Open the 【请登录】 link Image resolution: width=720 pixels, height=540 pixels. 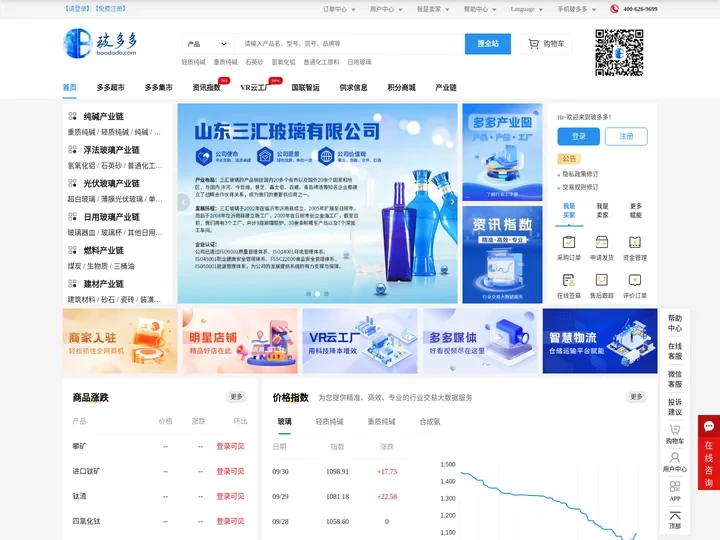click(x=78, y=9)
